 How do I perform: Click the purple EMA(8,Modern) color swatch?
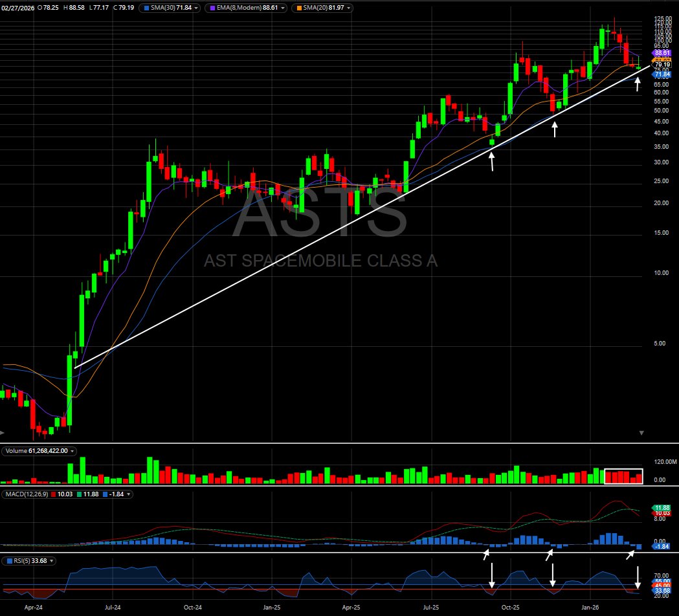coord(212,8)
